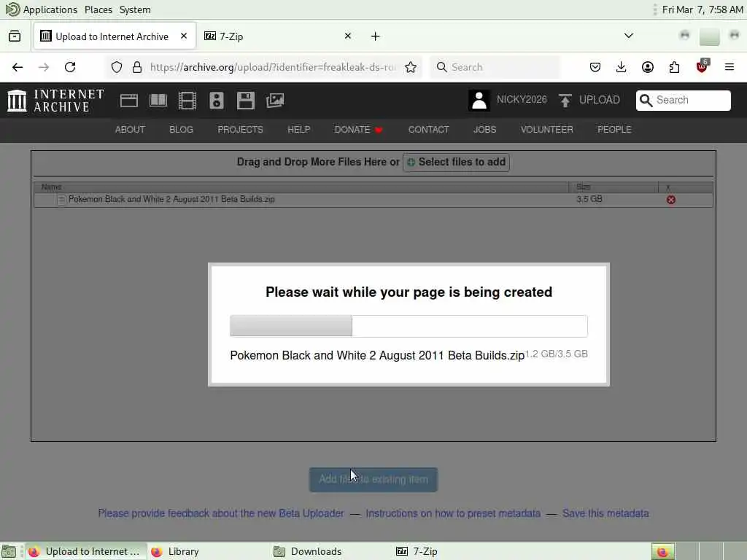Viewport: 747px width, 560px height.
Task: Click the uBlock Origin extension icon
Action: tap(702, 66)
